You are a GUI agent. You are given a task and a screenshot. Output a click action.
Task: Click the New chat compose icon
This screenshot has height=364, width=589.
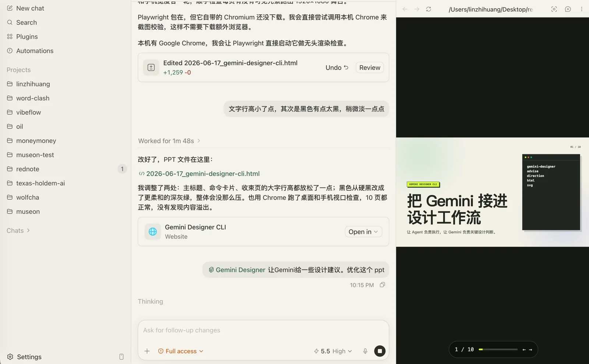(x=10, y=8)
